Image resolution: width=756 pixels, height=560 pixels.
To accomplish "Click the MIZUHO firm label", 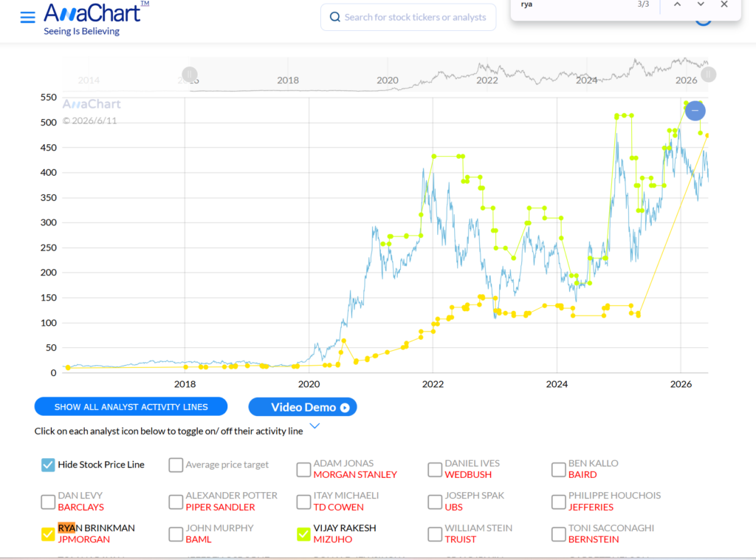I will pos(333,539).
